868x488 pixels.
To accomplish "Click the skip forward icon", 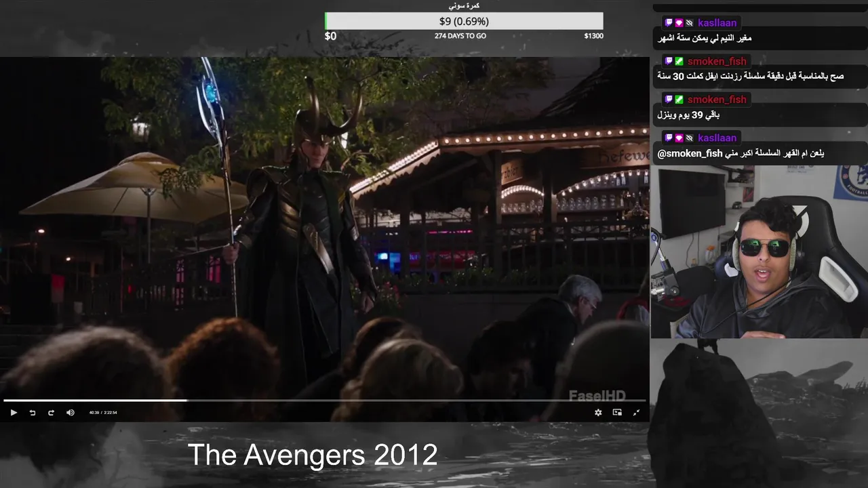I will [51, 413].
